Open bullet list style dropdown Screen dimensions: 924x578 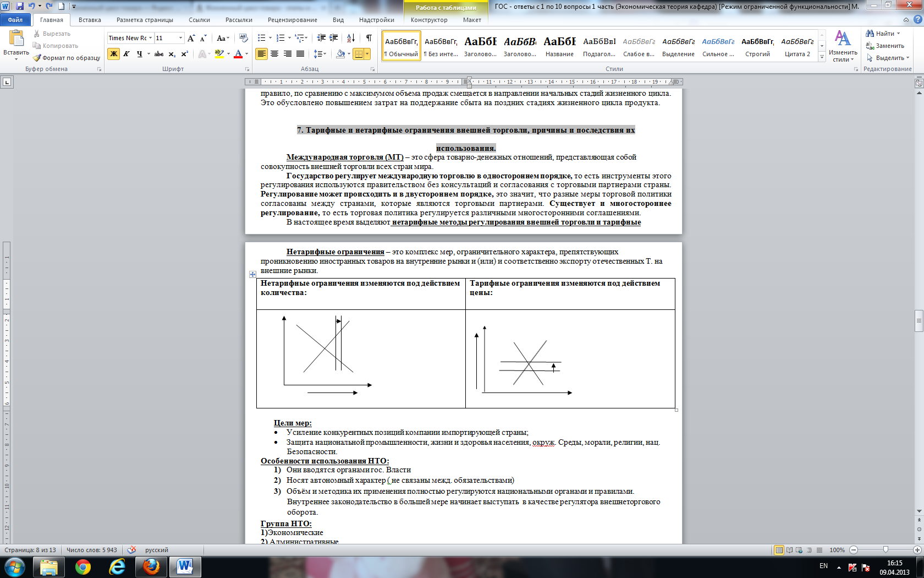click(x=270, y=38)
